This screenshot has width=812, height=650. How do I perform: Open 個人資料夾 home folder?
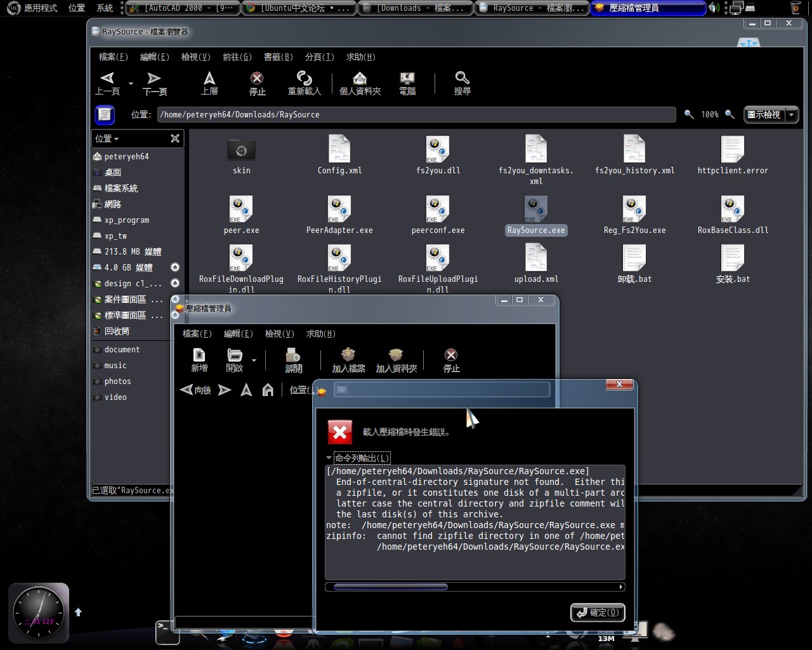(x=360, y=83)
